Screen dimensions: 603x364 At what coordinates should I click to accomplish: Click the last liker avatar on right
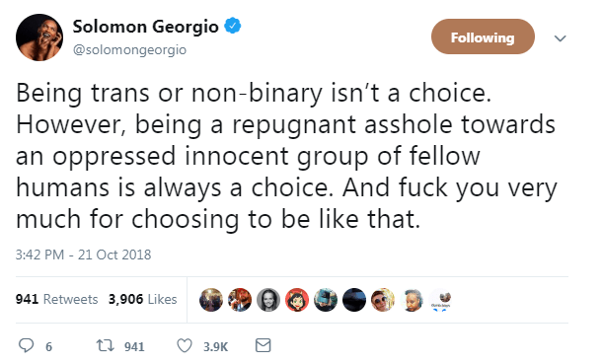pos(440,300)
